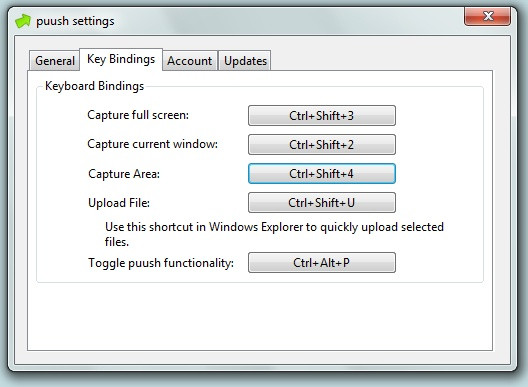
Task: Close the puush settings window
Action: [x=487, y=16]
